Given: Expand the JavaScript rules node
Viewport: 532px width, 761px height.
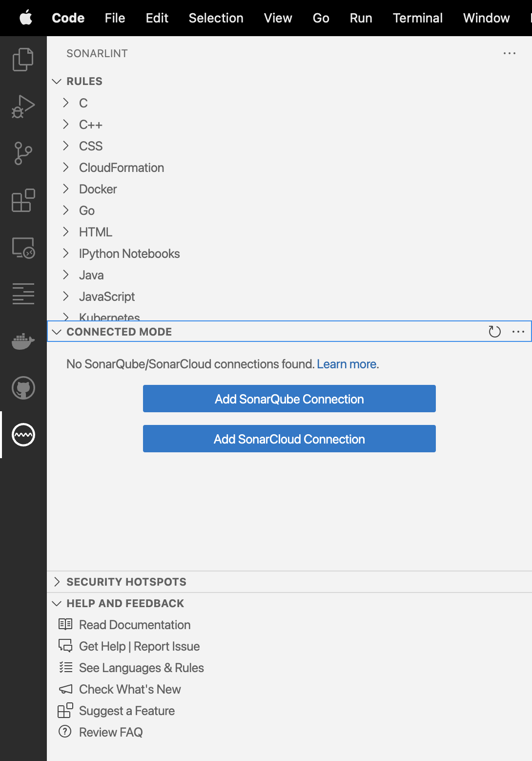Looking at the screenshot, I should pyautogui.click(x=66, y=296).
